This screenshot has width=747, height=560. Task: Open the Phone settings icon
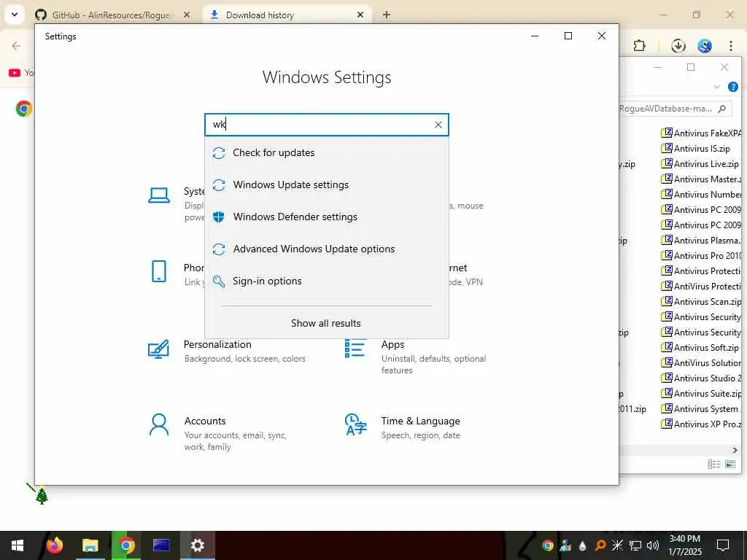click(x=158, y=271)
